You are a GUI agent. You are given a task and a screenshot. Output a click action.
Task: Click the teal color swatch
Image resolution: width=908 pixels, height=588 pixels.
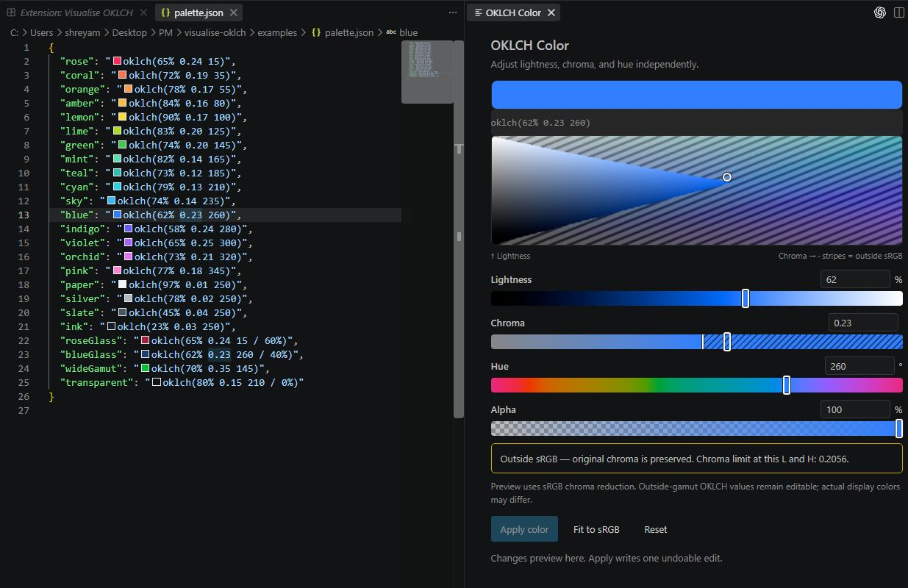tap(117, 173)
